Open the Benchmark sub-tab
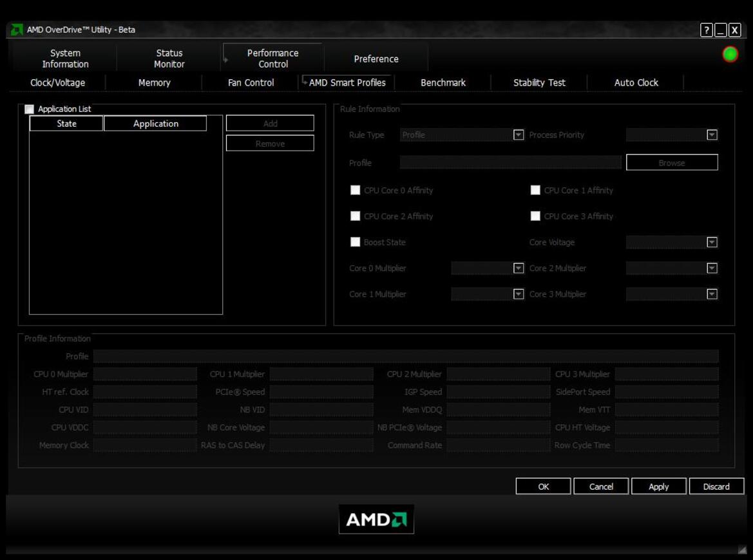Viewport: 753px width, 560px height. pos(443,82)
